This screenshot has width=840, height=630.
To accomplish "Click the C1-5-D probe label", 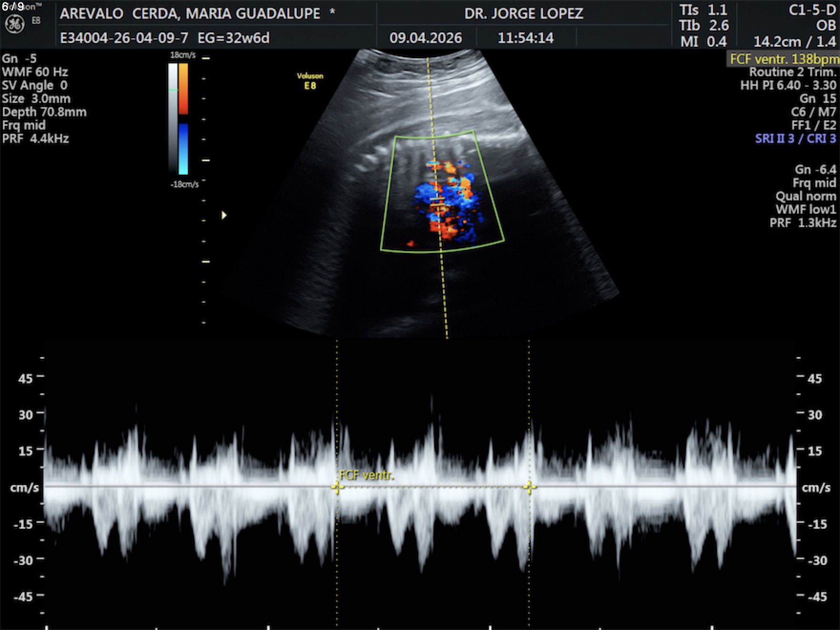I will pyautogui.click(x=812, y=10).
